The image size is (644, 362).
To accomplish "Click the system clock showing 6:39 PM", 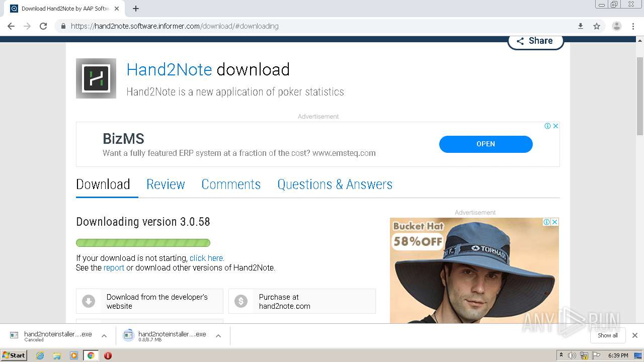I will 618,355.
